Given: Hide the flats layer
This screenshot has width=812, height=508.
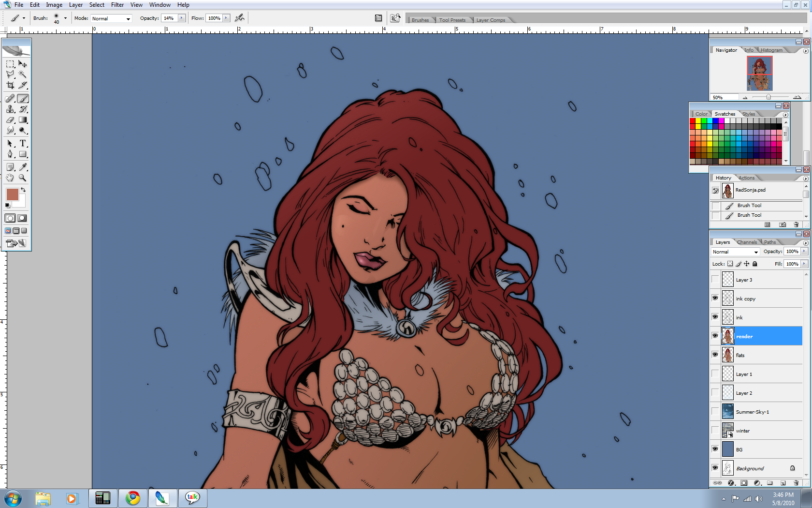Looking at the screenshot, I should (x=715, y=355).
